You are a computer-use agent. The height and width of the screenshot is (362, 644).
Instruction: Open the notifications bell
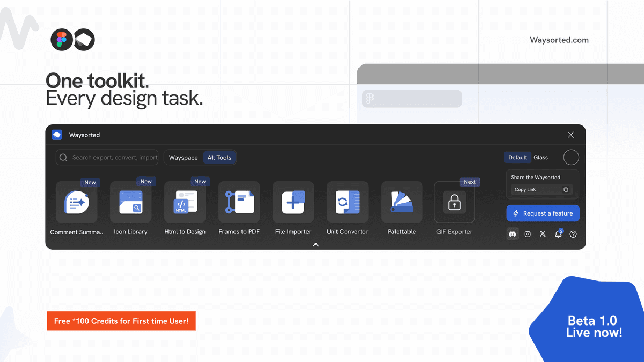(x=558, y=234)
